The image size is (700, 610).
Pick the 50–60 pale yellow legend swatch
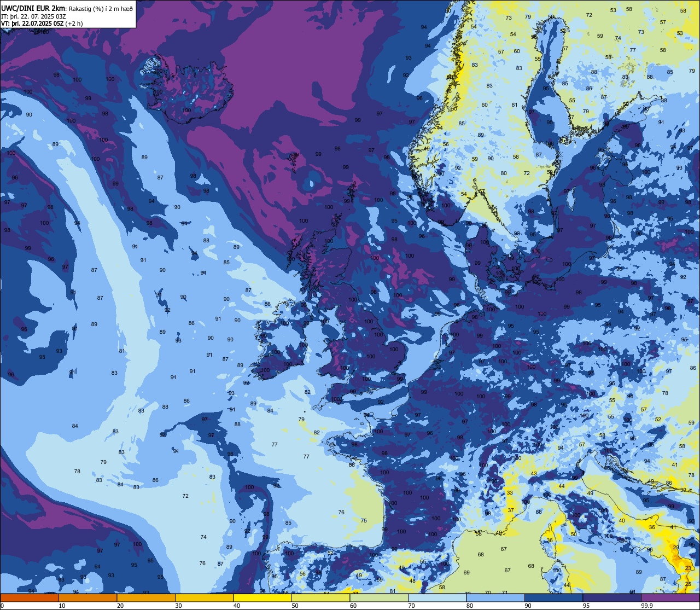pyautogui.click(x=320, y=597)
